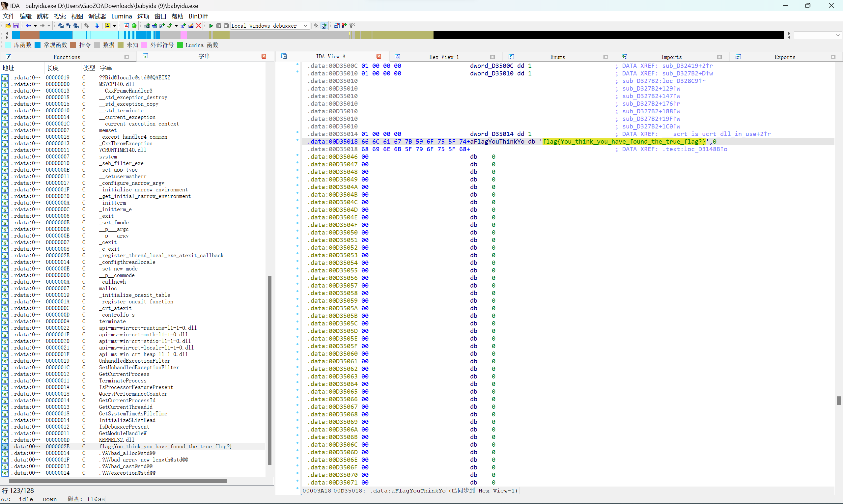Start the process with the green play button
This screenshot has width=843, height=504.
click(x=211, y=26)
